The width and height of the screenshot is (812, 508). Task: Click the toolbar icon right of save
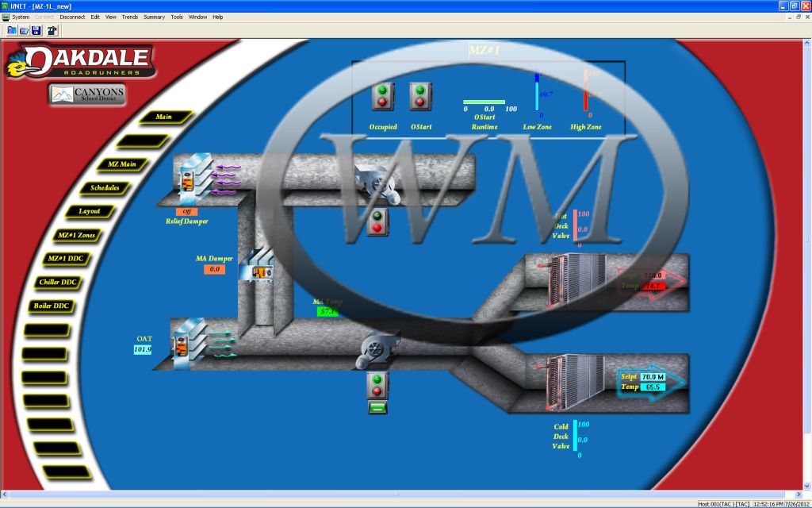(52, 31)
